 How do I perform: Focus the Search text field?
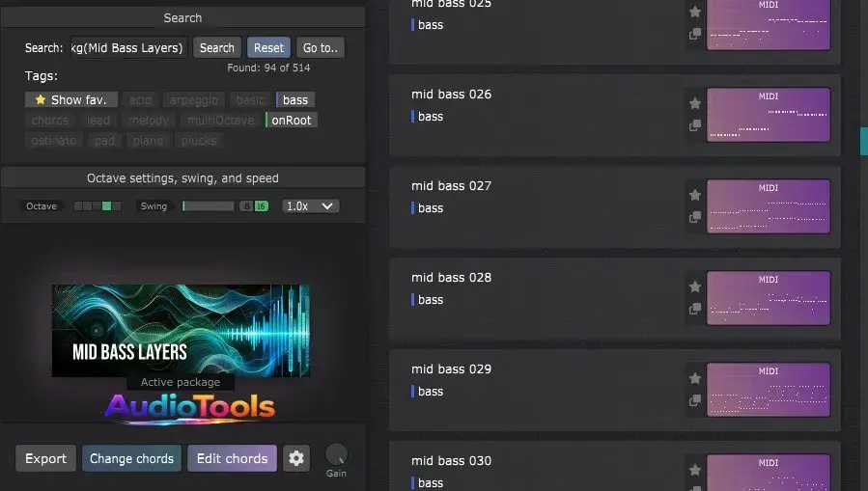[129, 48]
